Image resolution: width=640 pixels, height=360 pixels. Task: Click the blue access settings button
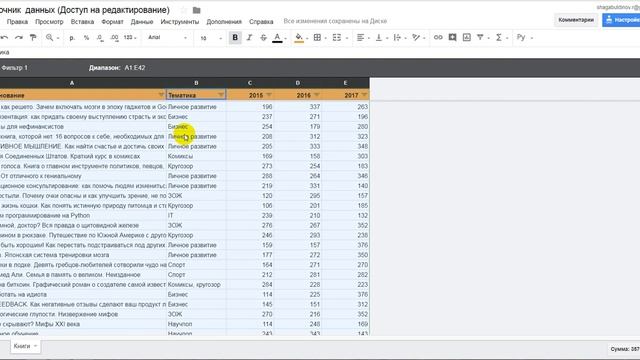[x=621, y=20]
